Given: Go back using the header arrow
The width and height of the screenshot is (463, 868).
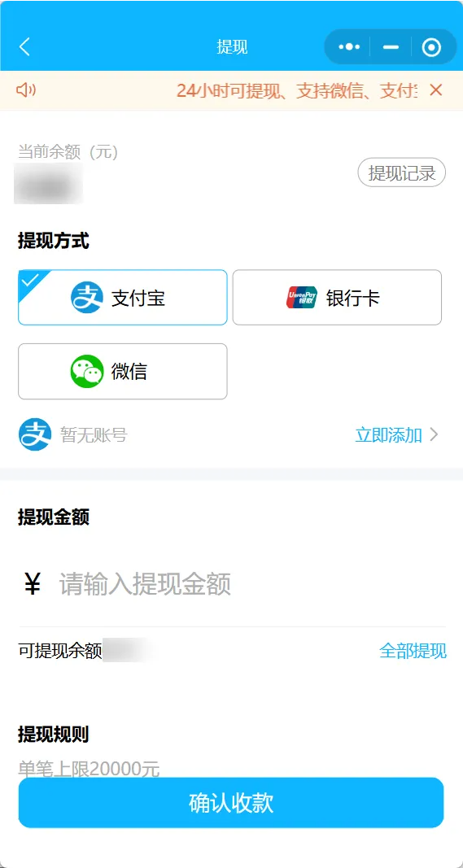Looking at the screenshot, I should click(x=25, y=47).
